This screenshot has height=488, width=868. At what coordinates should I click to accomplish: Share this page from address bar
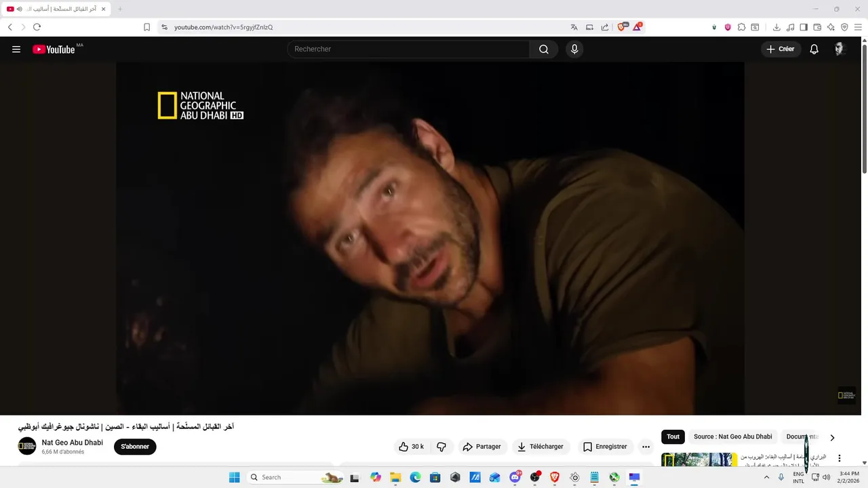pyautogui.click(x=605, y=27)
